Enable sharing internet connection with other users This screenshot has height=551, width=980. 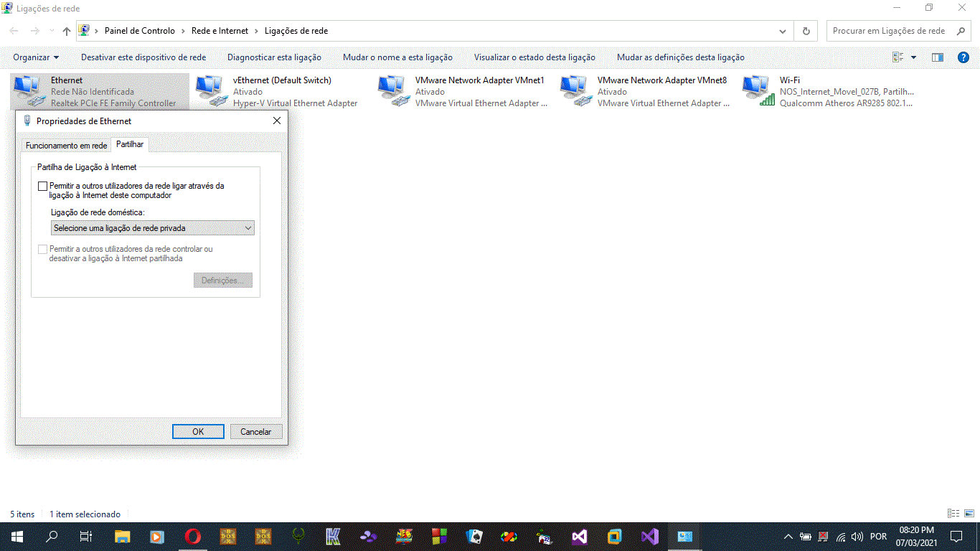(x=43, y=187)
